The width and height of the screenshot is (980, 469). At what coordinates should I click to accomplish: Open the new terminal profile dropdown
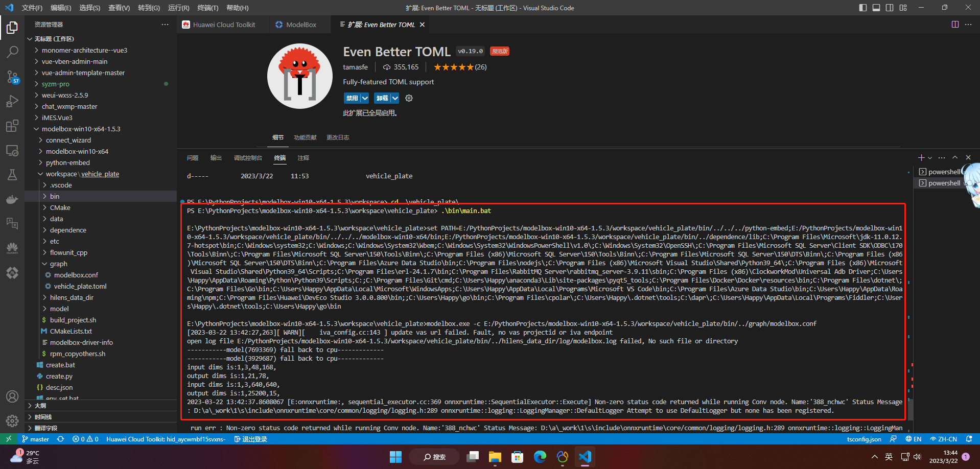pyautogui.click(x=930, y=157)
